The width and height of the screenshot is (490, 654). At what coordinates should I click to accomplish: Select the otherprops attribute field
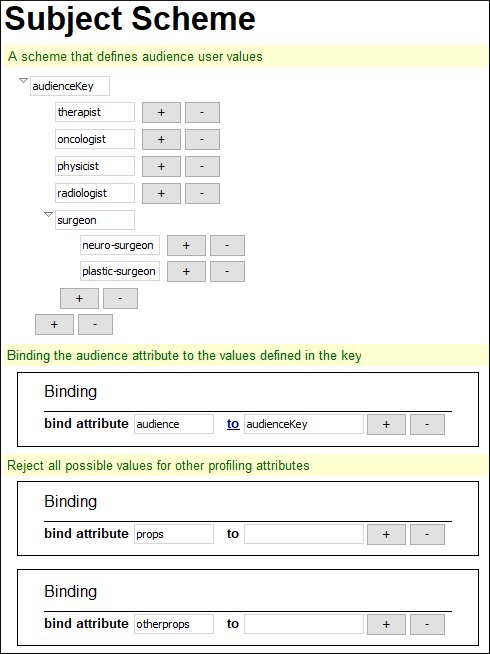(174, 624)
